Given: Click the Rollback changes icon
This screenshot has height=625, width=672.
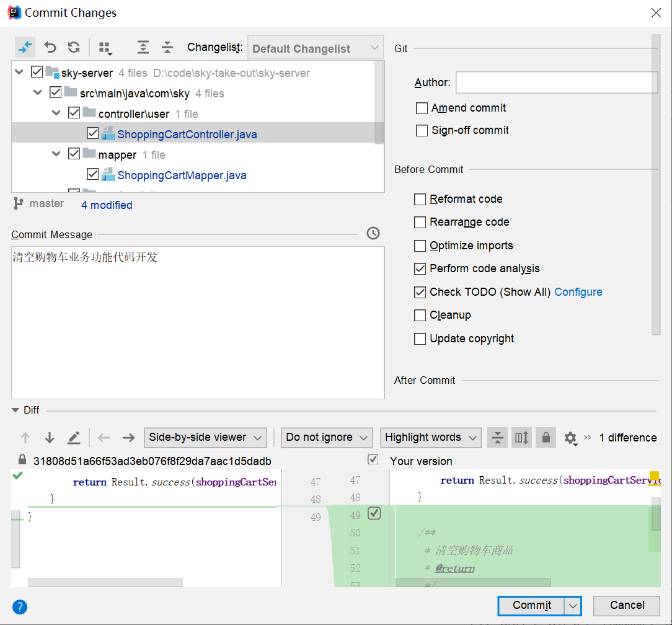Looking at the screenshot, I should point(50,47).
